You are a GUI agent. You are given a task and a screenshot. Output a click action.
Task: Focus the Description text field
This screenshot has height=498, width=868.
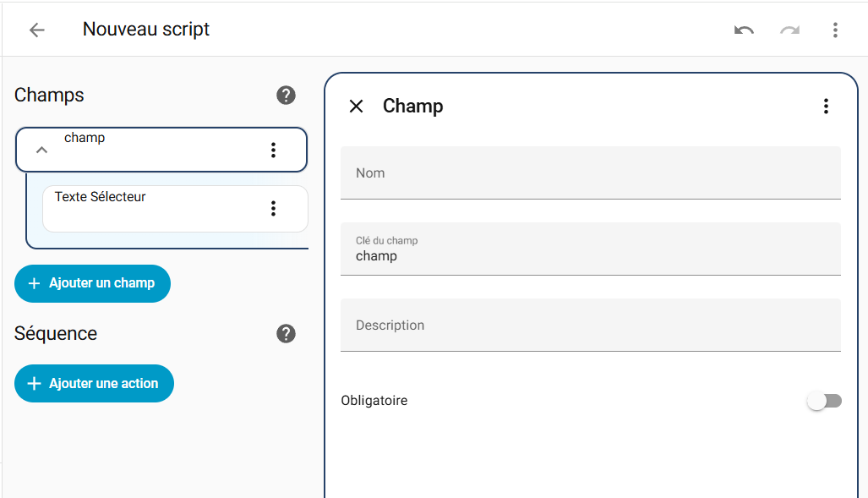pos(590,326)
